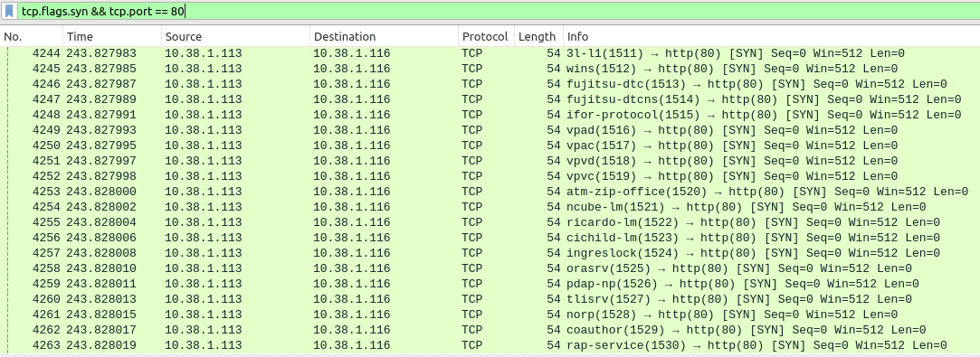The width and height of the screenshot is (980, 357).
Task: Select the tlisrv(1527) packet info
Action: (x=738, y=299)
